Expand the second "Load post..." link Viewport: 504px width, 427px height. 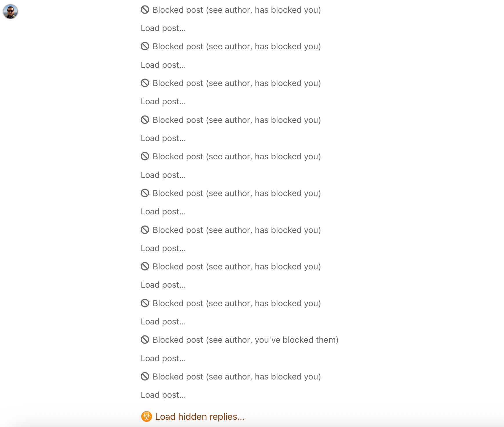(x=163, y=65)
